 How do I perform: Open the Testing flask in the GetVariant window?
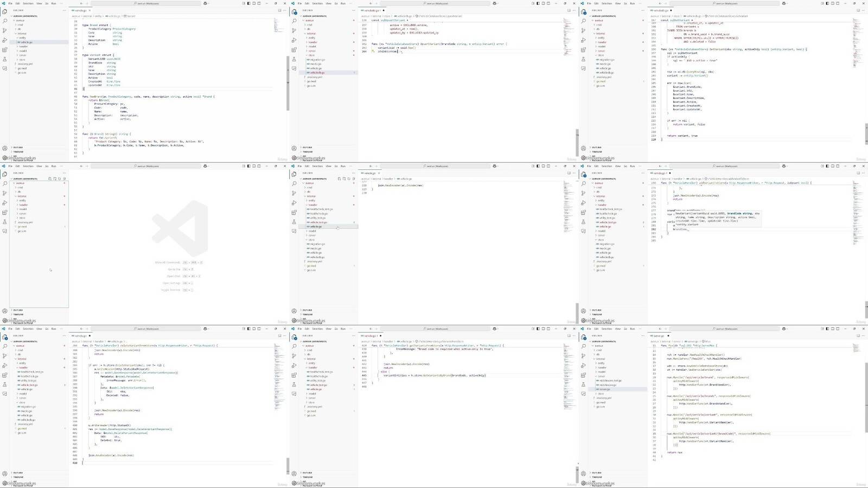(583, 59)
